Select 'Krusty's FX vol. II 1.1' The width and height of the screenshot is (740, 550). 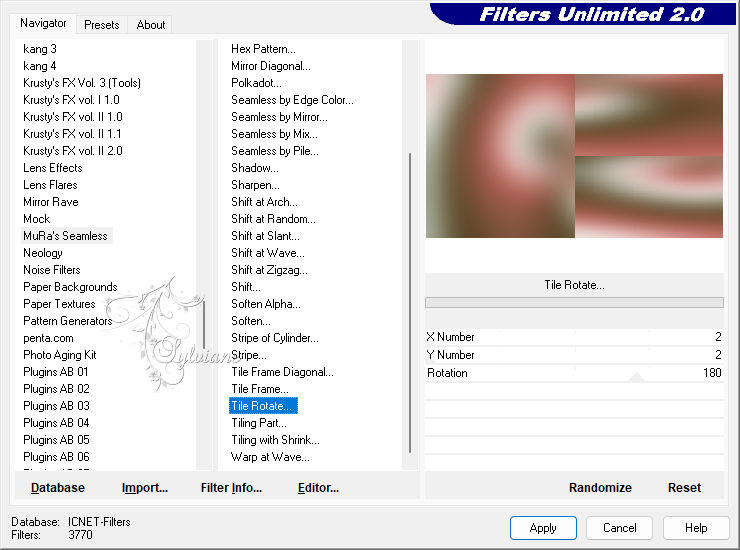click(72, 134)
